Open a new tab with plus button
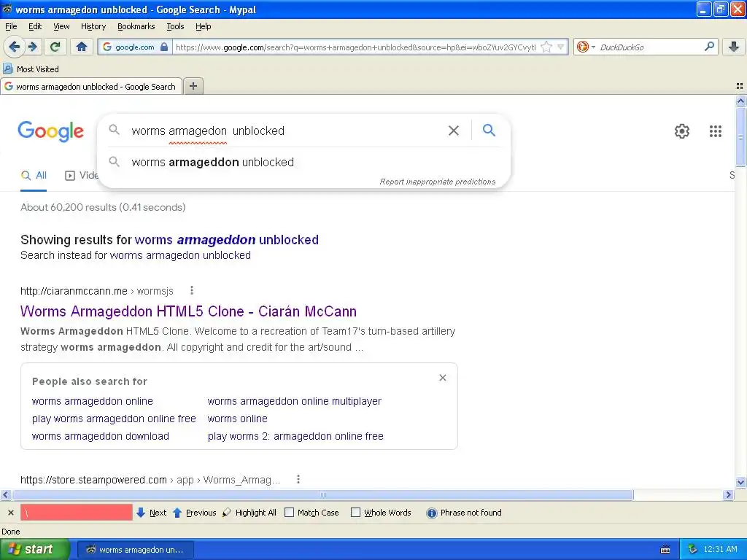747x560 pixels. (x=193, y=86)
